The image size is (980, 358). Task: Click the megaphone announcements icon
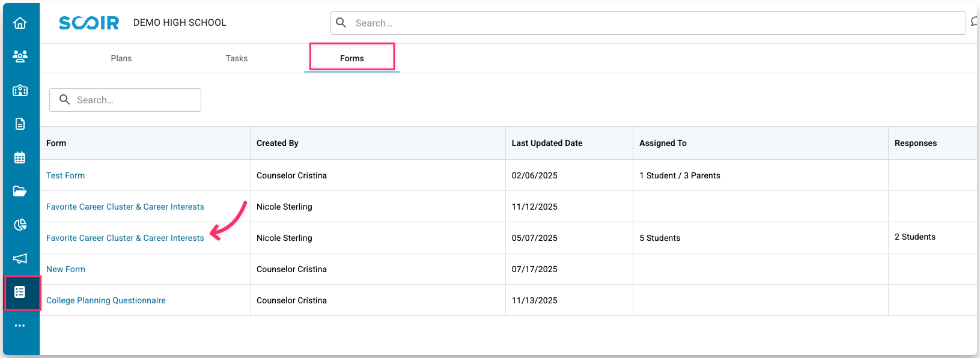point(20,258)
